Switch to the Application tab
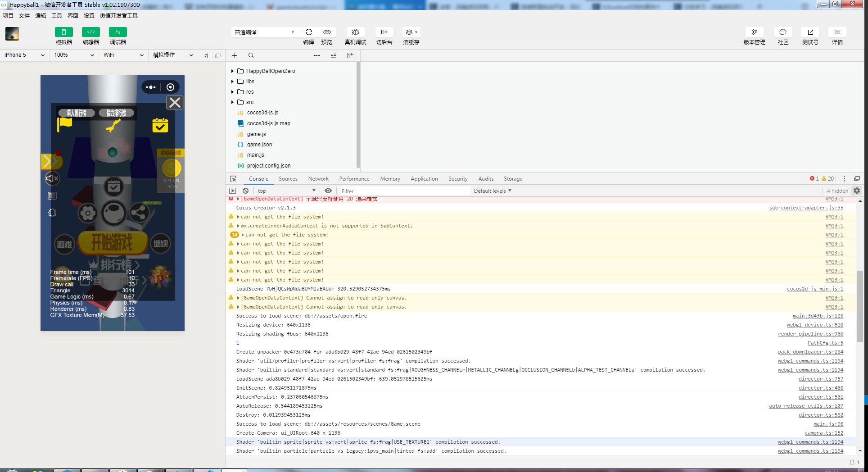The height and width of the screenshot is (472, 868). click(424, 179)
